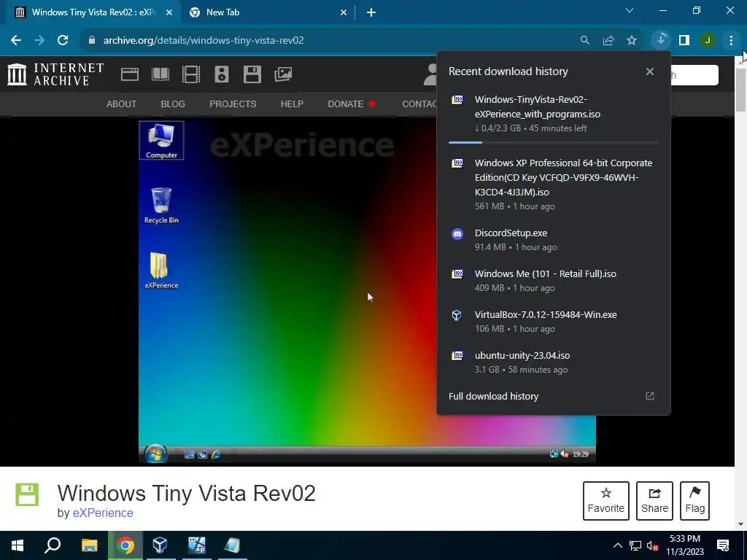Open the Windows Me (101 - Retail Full).iso download
This screenshot has height=560, width=747.
point(554,281)
